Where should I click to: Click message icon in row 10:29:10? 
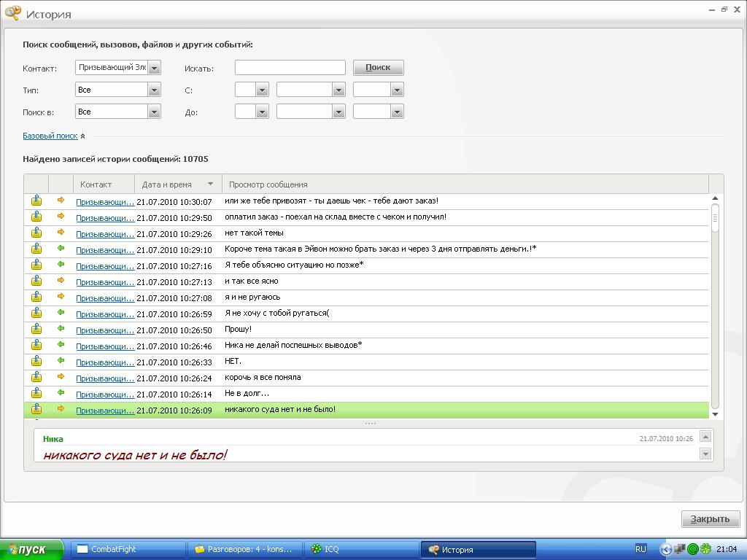36,249
